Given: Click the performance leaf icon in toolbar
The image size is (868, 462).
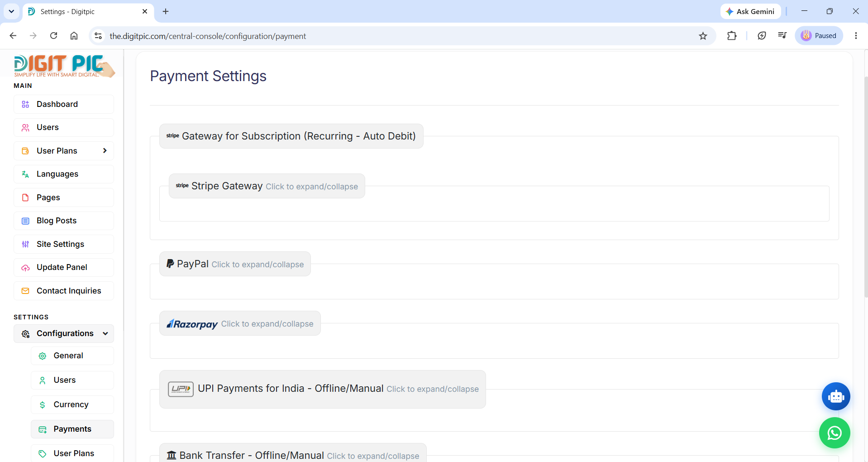Looking at the screenshot, I should 762,36.
